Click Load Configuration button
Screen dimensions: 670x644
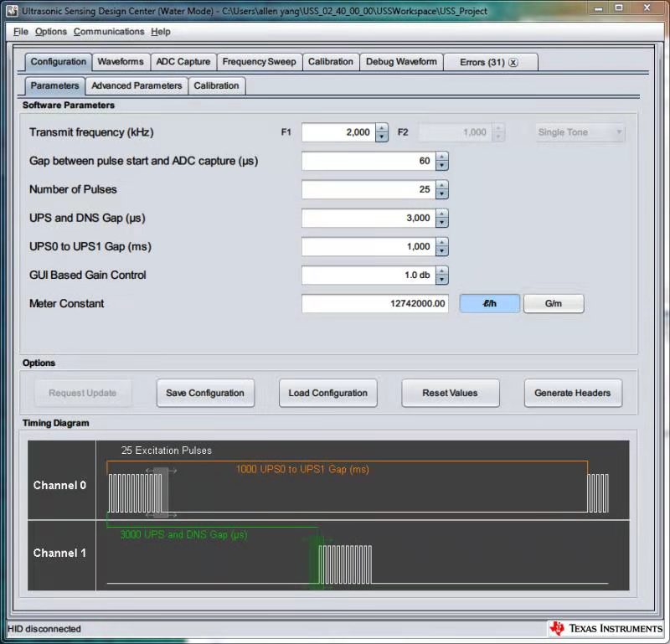(x=327, y=393)
